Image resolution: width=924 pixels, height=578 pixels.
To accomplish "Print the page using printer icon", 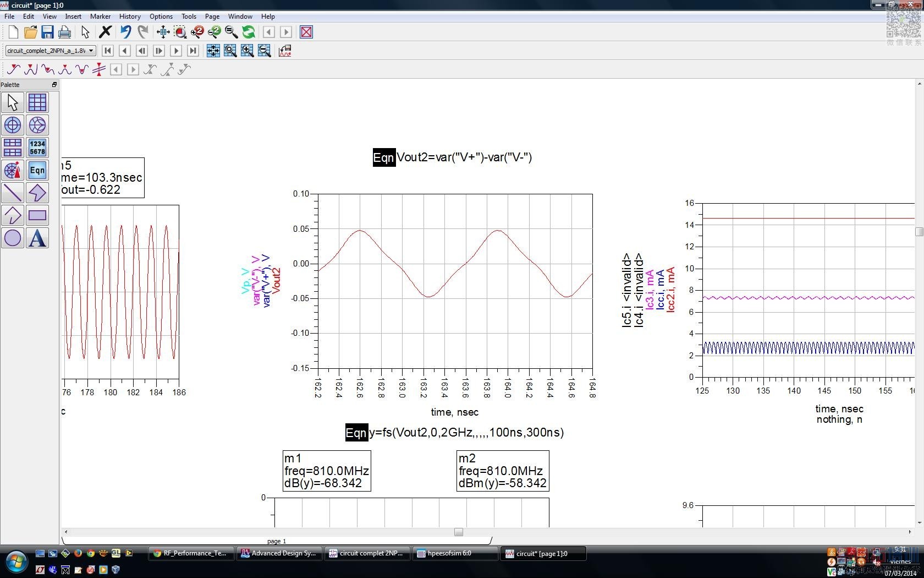I will tap(64, 32).
